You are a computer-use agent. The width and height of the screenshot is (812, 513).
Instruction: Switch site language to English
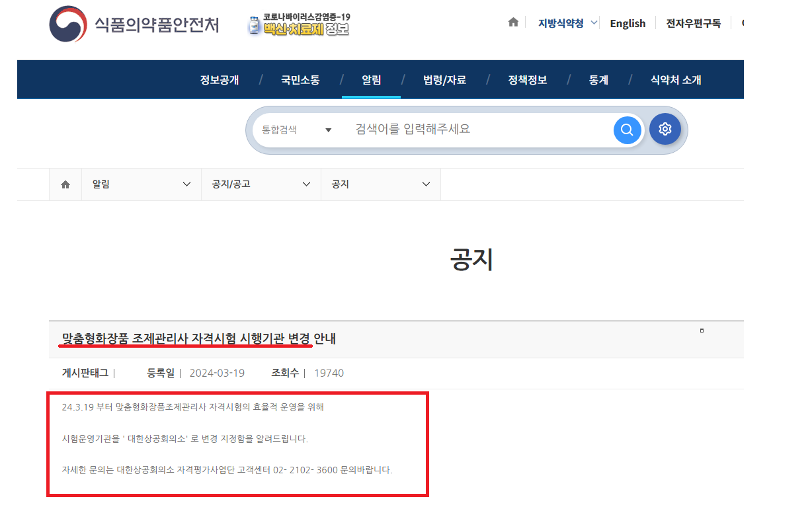point(628,23)
